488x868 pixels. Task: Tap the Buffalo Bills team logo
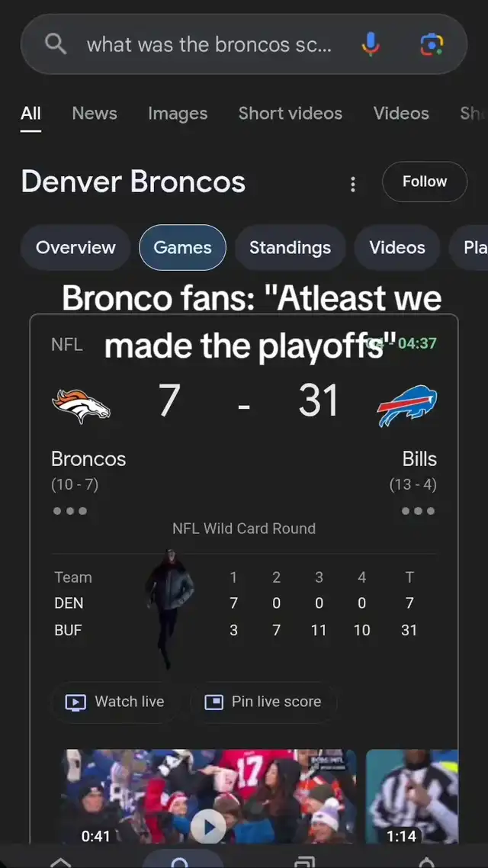[407, 405]
